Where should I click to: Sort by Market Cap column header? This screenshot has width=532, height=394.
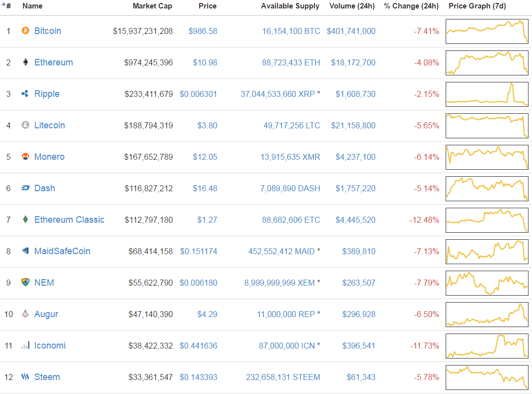pos(152,6)
